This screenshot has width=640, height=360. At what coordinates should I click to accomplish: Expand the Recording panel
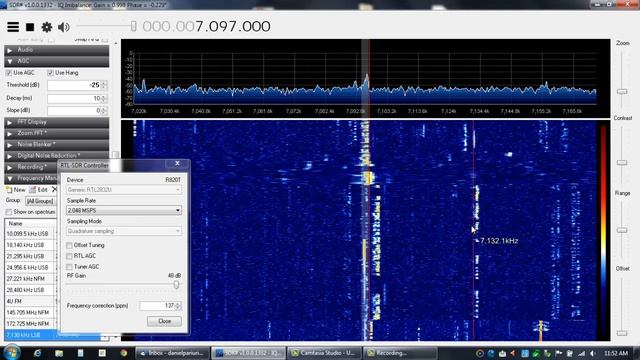point(31,167)
